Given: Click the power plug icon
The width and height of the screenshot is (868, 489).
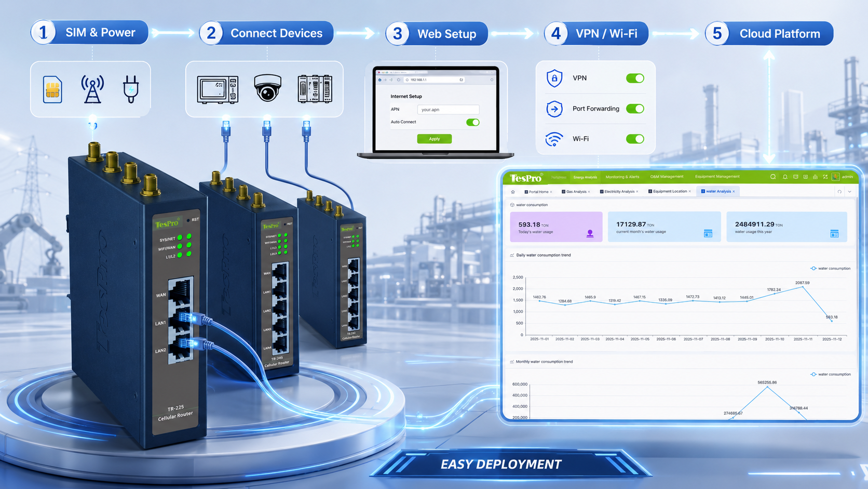Looking at the screenshot, I should pos(130,89).
